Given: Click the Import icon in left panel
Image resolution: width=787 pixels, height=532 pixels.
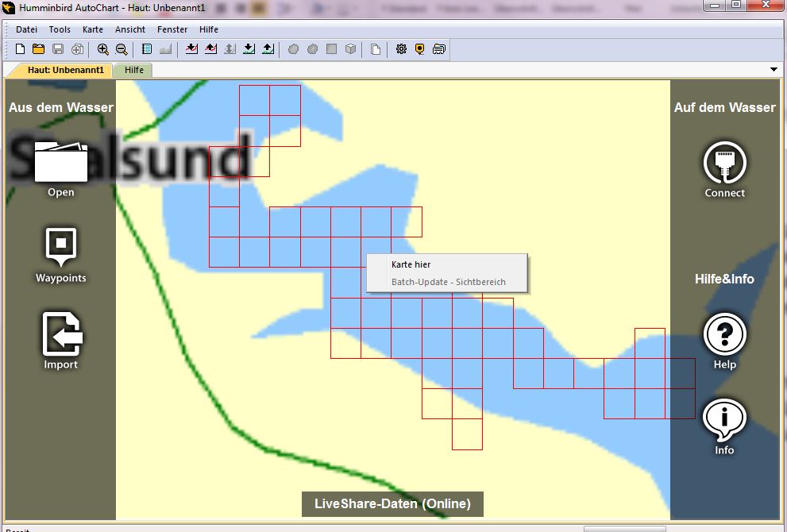Looking at the screenshot, I should coord(61,337).
